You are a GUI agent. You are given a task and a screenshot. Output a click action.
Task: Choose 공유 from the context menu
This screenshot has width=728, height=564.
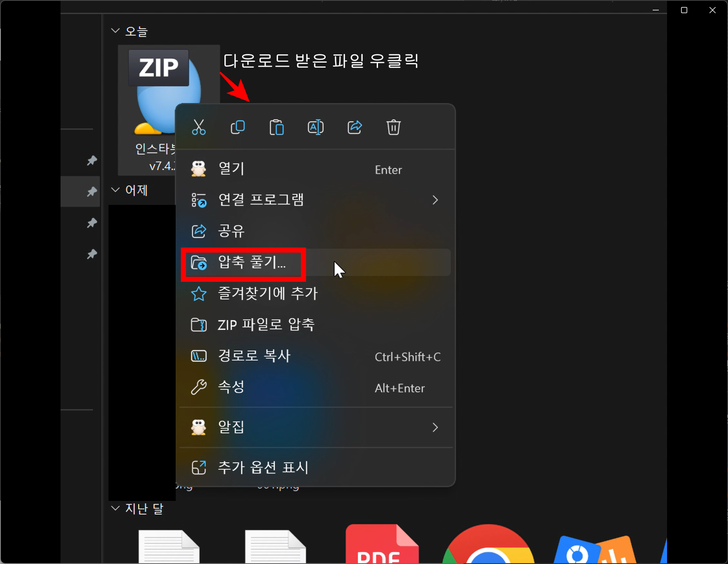tap(315, 231)
